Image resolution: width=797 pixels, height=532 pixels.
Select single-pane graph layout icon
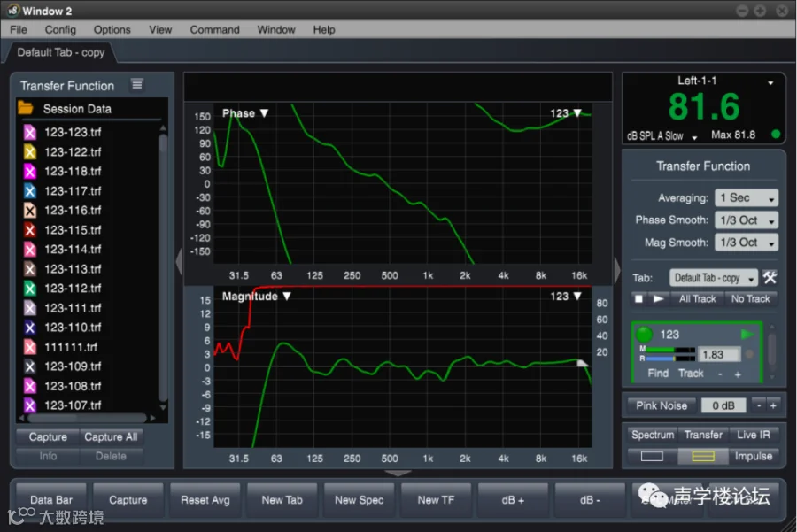tap(652, 456)
